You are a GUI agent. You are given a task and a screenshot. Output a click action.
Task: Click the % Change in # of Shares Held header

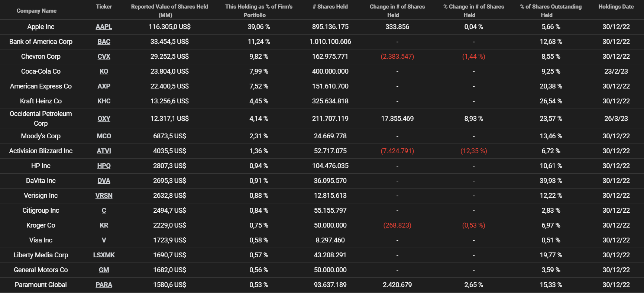tap(473, 11)
